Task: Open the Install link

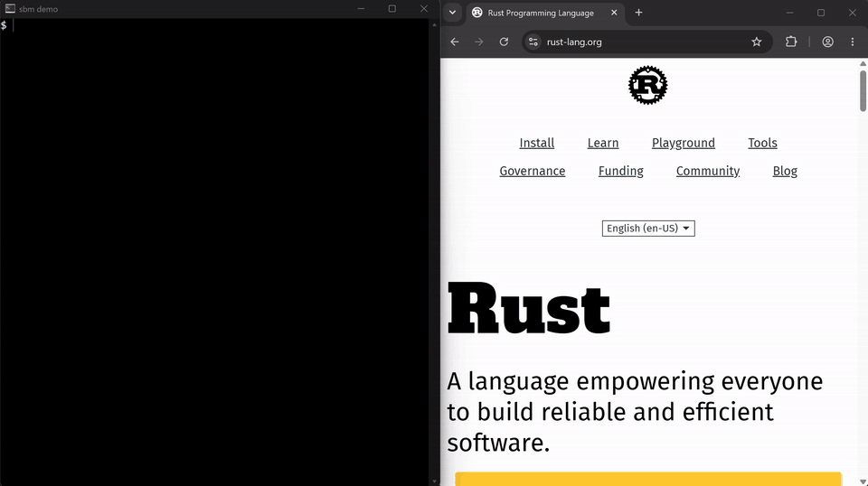Action: pos(536,144)
